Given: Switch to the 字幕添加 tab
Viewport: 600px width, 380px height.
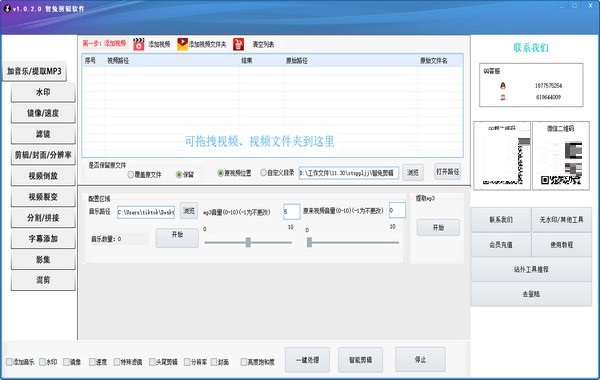Looking at the screenshot, I should click(x=43, y=239).
